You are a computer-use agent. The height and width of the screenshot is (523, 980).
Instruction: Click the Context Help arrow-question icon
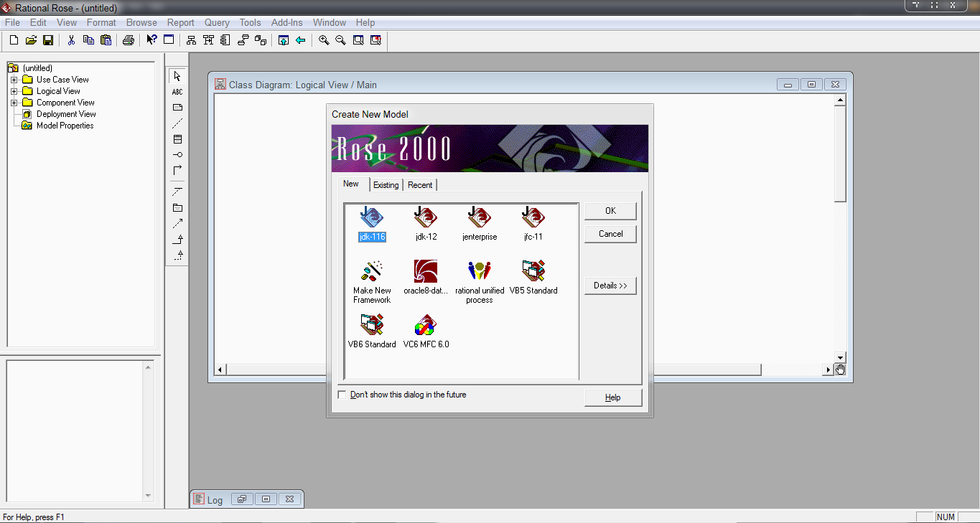(x=151, y=40)
